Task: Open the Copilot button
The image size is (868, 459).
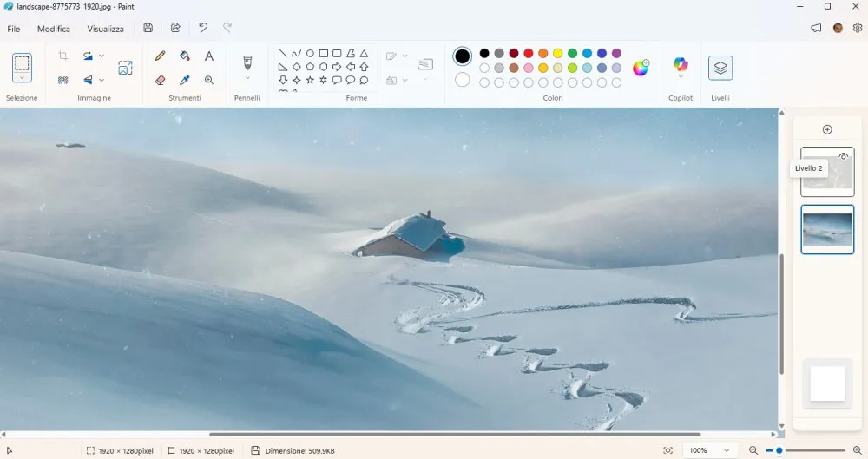Action: click(681, 64)
